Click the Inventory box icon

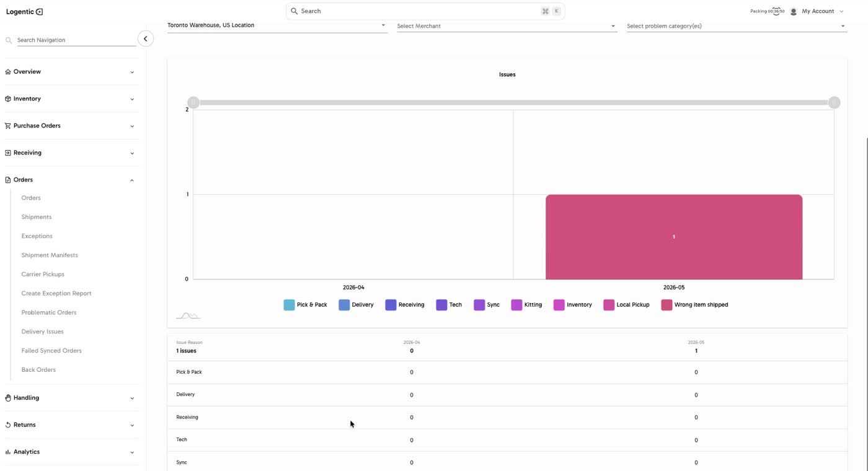click(8, 99)
